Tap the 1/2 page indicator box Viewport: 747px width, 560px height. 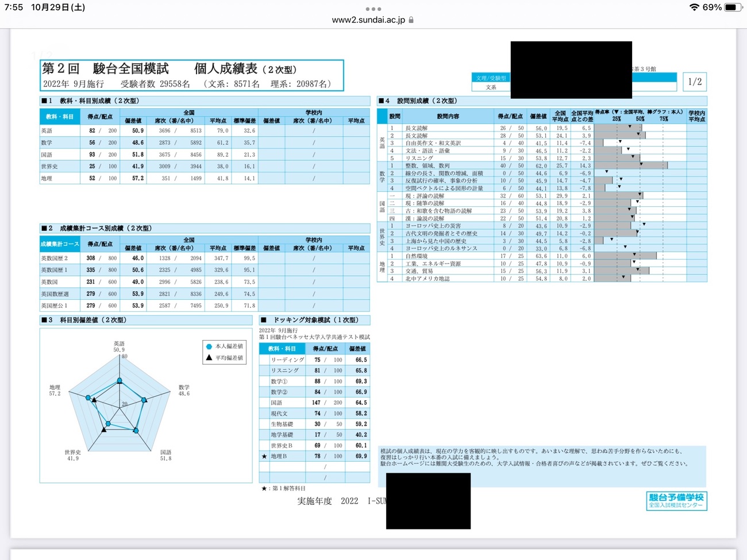[x=695, y=82]
